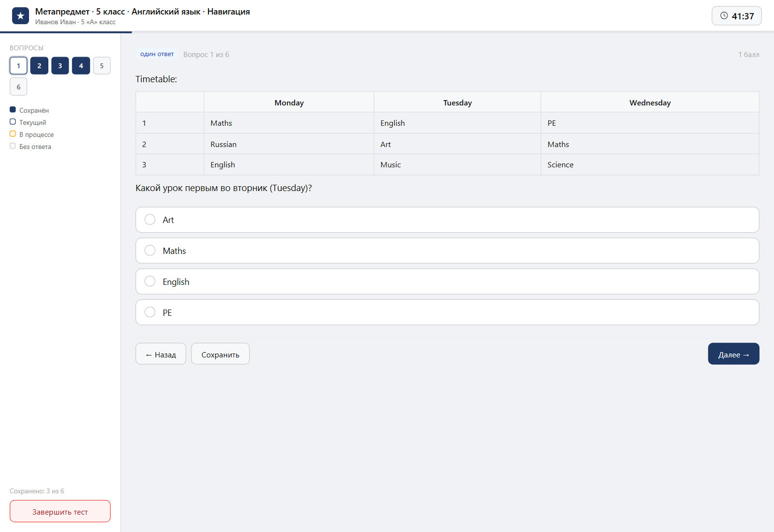Click the Сохранено: 3 из 6 status

point(37,491)
